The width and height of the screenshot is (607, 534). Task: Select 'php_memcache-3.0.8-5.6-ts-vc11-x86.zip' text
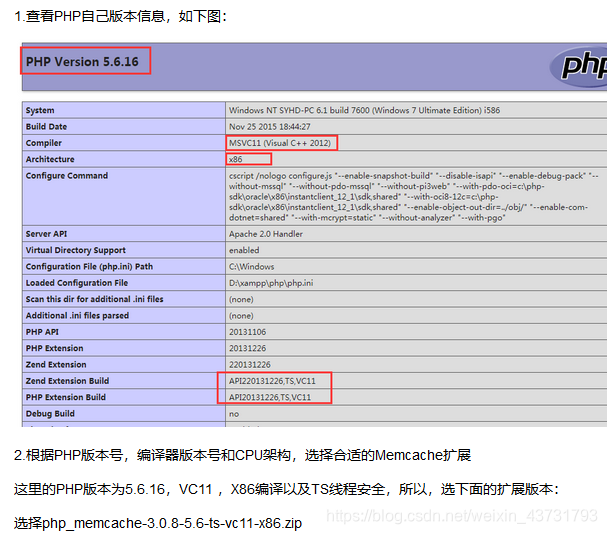click(171, 523)
